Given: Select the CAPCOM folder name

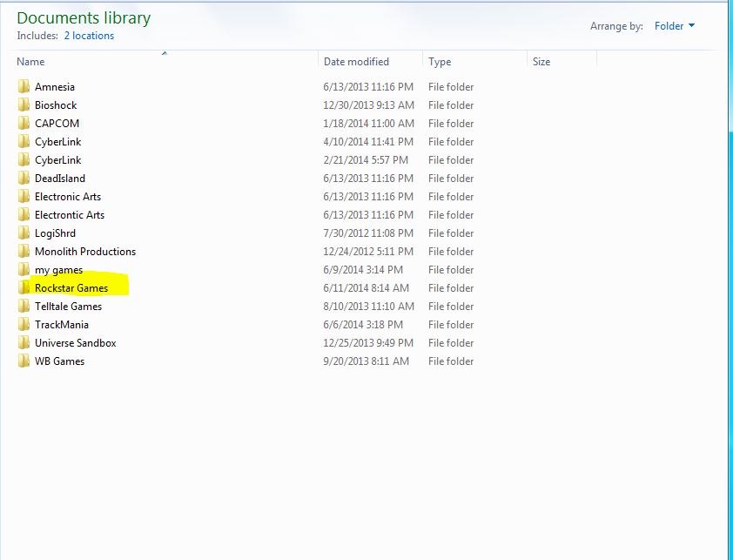Looking at the screenshot, I should [x=57, y=124].
